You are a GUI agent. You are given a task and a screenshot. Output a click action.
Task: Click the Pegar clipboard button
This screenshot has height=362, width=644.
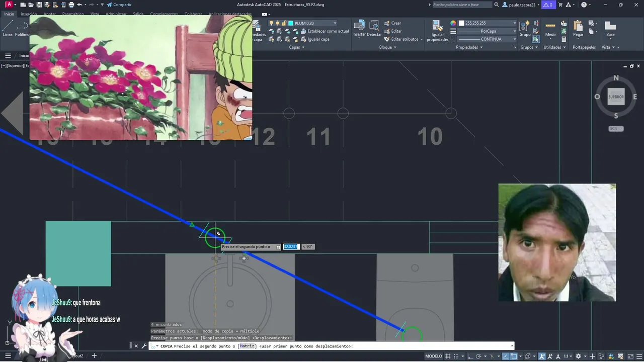578,29
